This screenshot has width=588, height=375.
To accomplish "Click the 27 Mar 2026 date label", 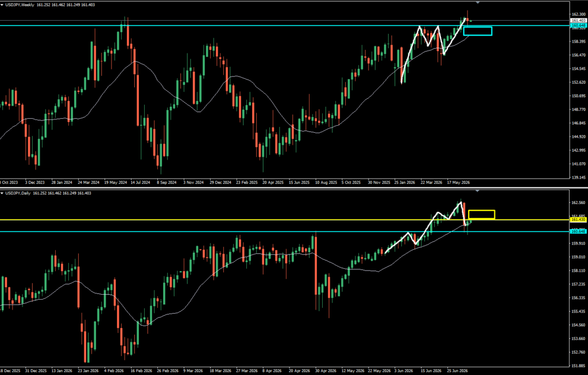I will pos(247,371).
